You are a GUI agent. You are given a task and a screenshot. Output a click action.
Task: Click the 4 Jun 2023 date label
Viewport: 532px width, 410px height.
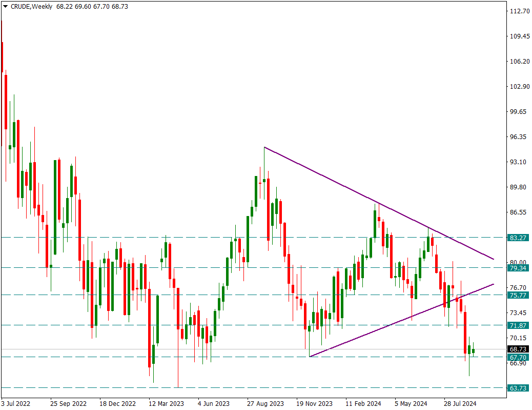[213, 403]
